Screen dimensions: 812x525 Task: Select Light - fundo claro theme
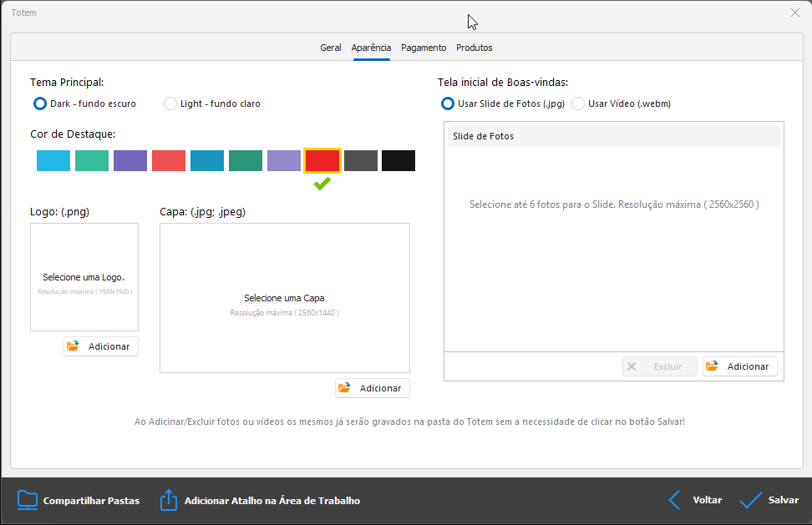170,103
